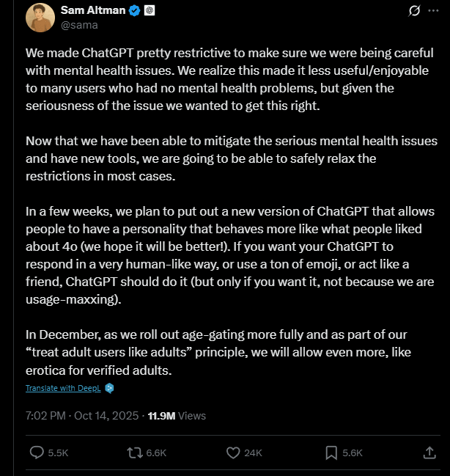Click the reply speech bubble icon

[37, 453]
